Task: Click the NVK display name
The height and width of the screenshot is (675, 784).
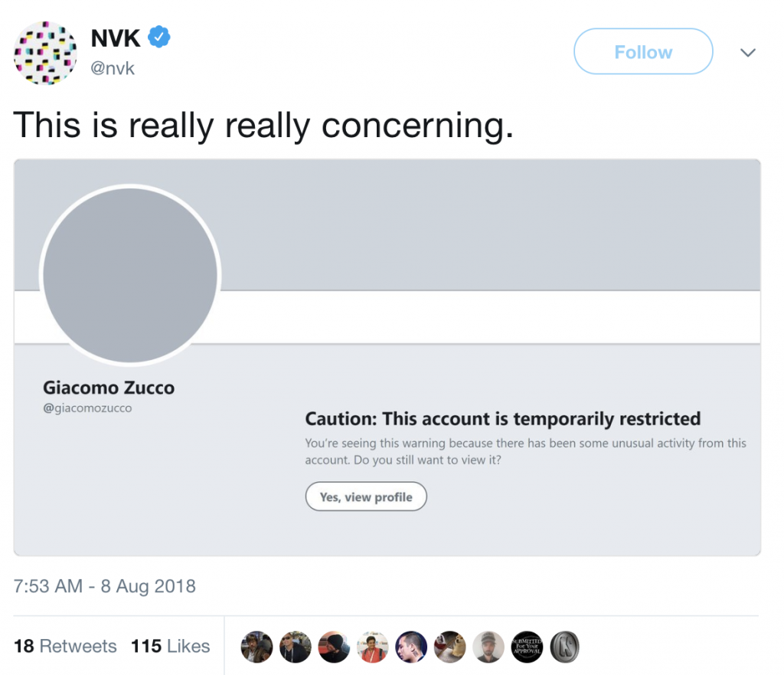Action: click(x=115, y=37)
